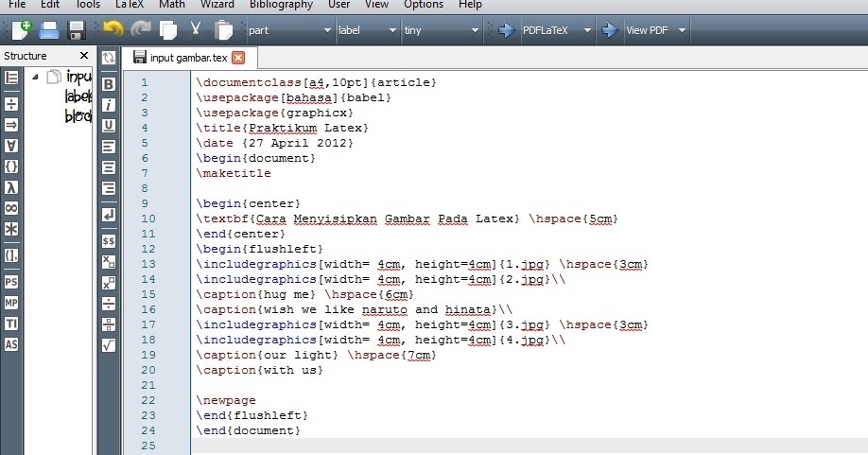Insert a square root symbol
The height and width of the screenshot is (455, 868).
coord(109,345)
